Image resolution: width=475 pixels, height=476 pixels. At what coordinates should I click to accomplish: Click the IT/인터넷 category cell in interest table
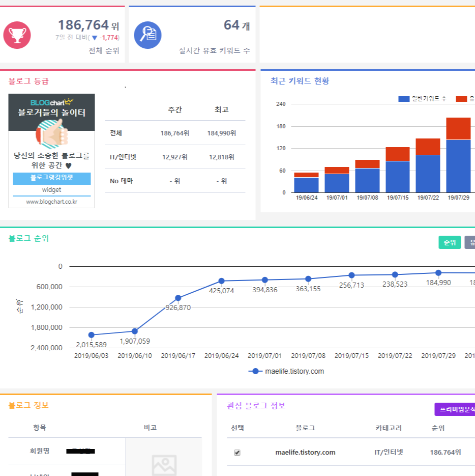389,452
